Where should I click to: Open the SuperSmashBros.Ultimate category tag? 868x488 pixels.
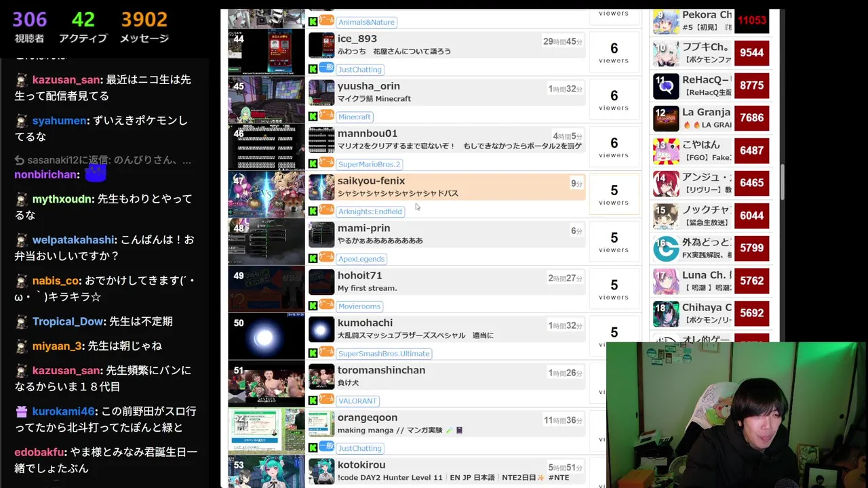click(x=384, y=354)
